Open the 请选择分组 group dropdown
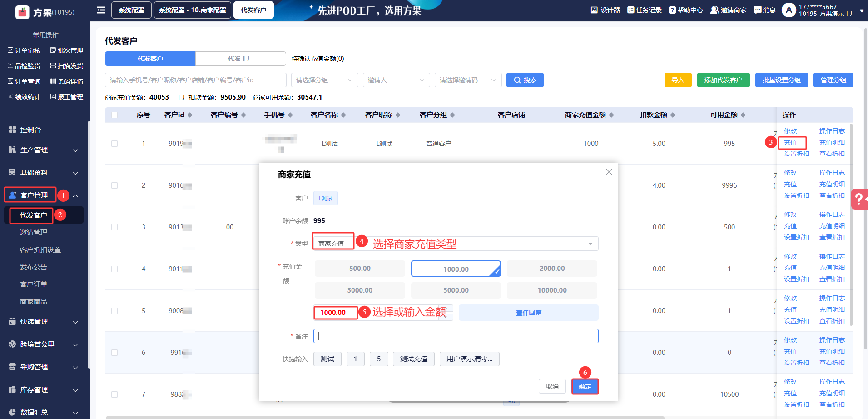868x419 pixels. point(325,80)
